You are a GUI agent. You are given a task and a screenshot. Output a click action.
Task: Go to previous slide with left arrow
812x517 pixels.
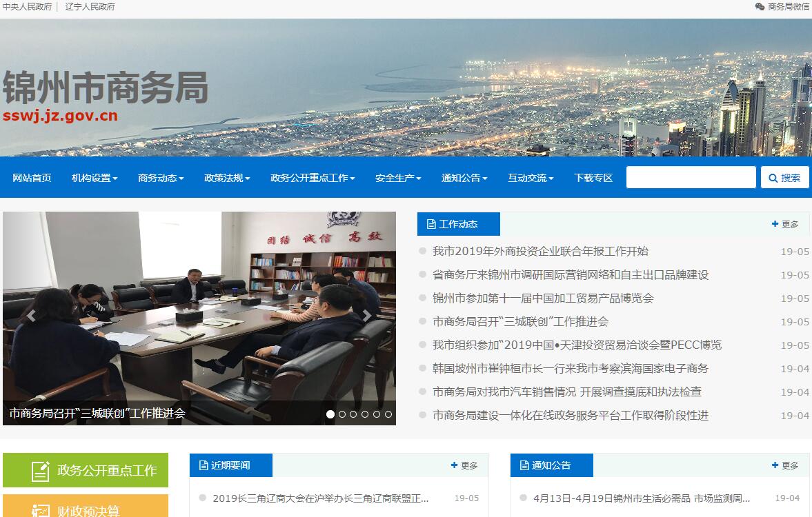click(x=31, y=316)
